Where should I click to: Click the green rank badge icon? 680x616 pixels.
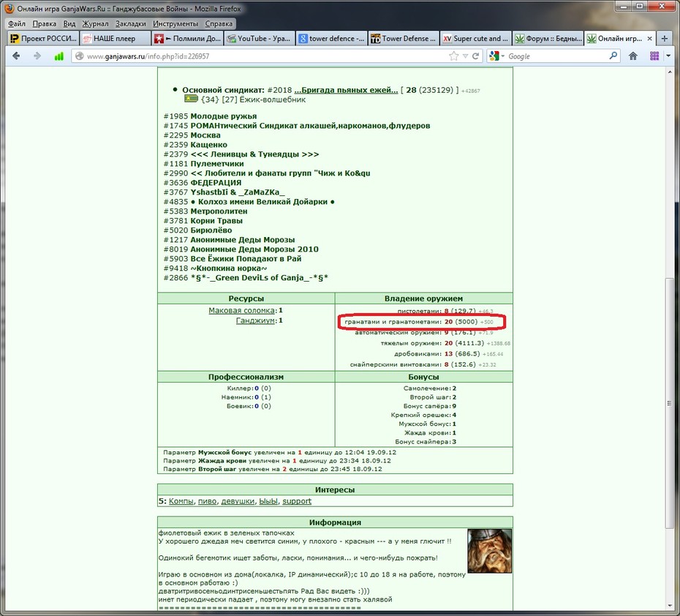point(191,99)
